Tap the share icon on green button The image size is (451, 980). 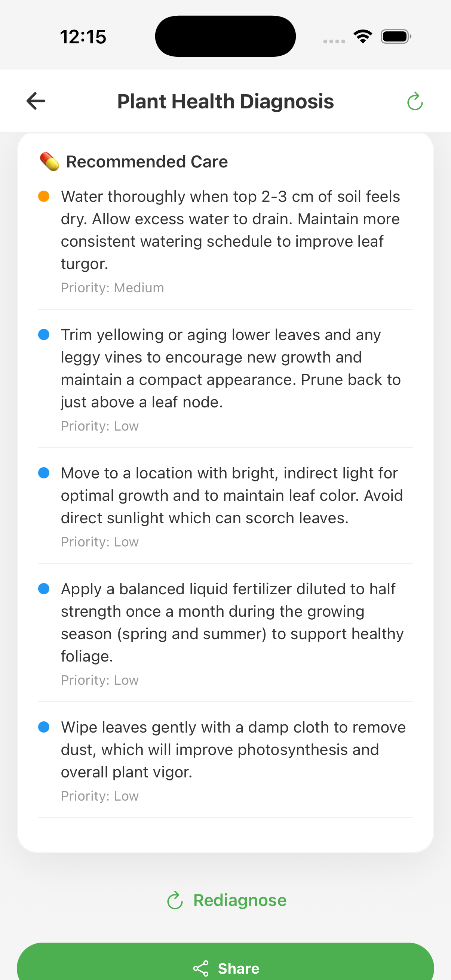(201, 968)
